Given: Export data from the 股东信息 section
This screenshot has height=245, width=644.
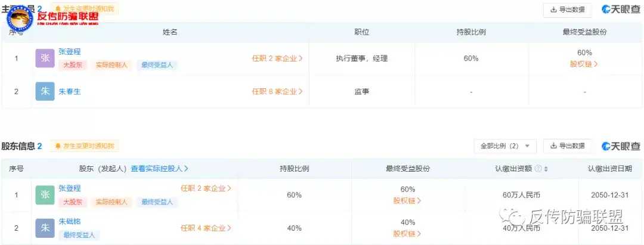Looking at the screenshot, I should pos(567,146).
